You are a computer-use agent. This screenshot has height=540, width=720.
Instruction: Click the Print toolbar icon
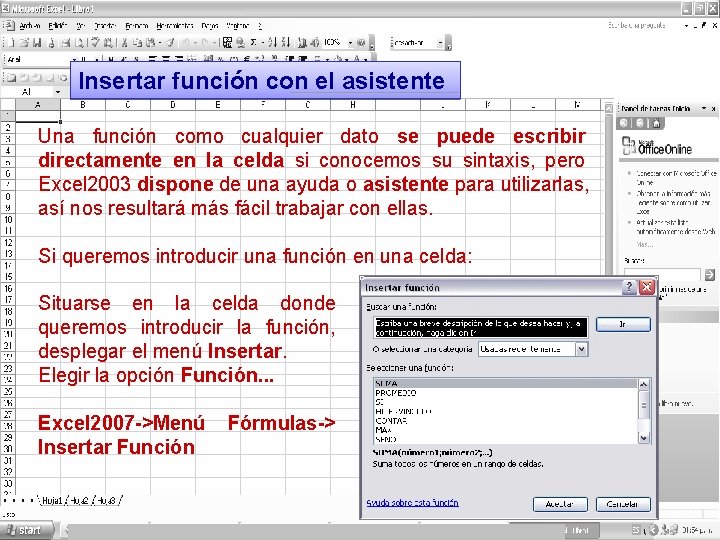[66, 43]
